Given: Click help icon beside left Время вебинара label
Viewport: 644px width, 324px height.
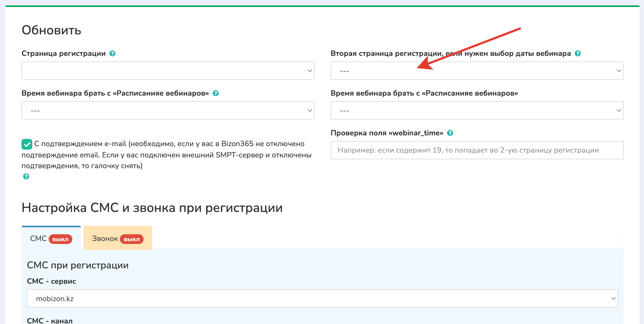Looking at the screenshot, I should [x=216, y=93].
